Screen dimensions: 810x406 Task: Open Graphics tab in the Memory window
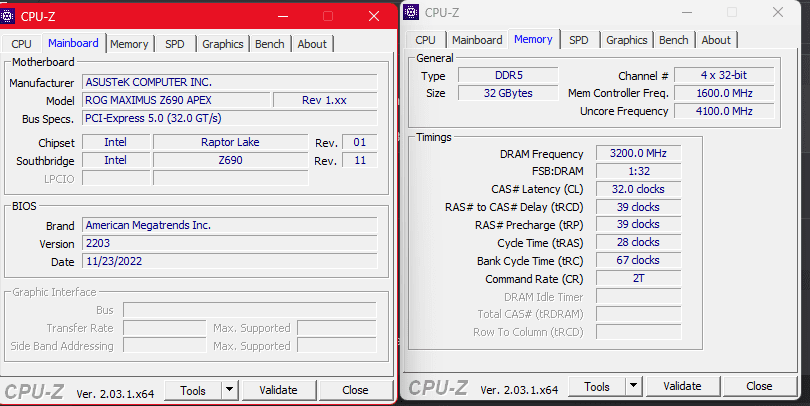[x=627, y=40]
